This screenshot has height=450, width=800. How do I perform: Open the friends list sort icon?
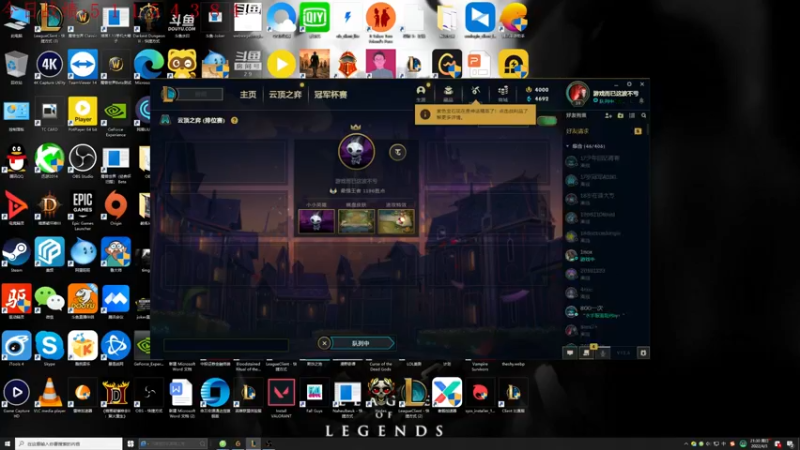[632, 116]
